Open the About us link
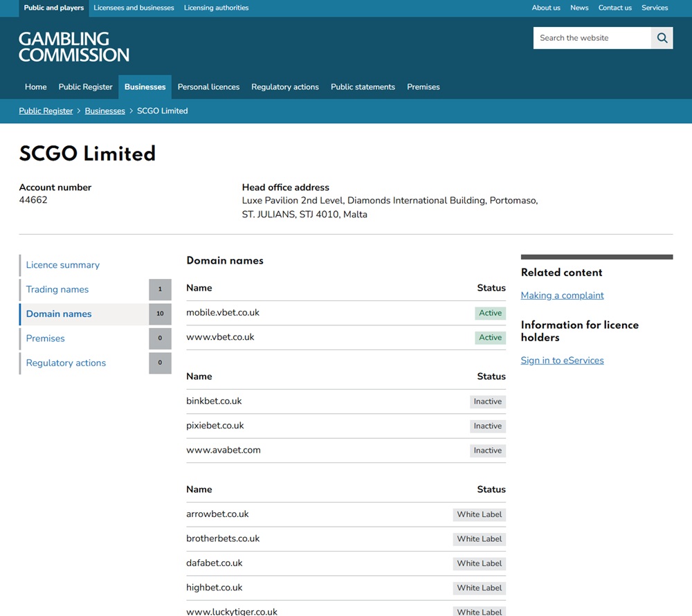 coord(546,8)
